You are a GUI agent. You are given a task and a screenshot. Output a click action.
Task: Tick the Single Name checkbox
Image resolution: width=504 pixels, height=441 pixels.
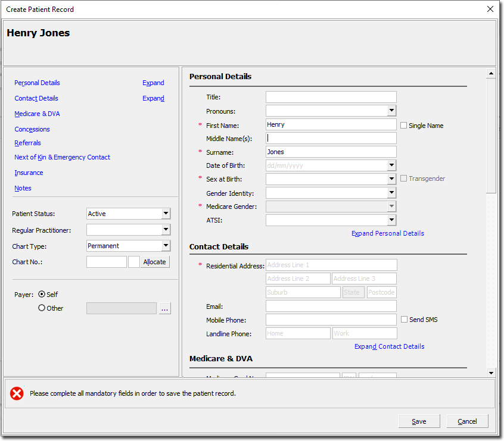404,126
